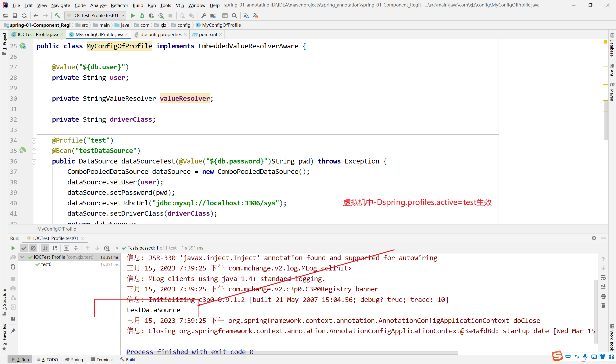
Task: Open Settings via the wrench icon
Action: (x=204, y=16)
